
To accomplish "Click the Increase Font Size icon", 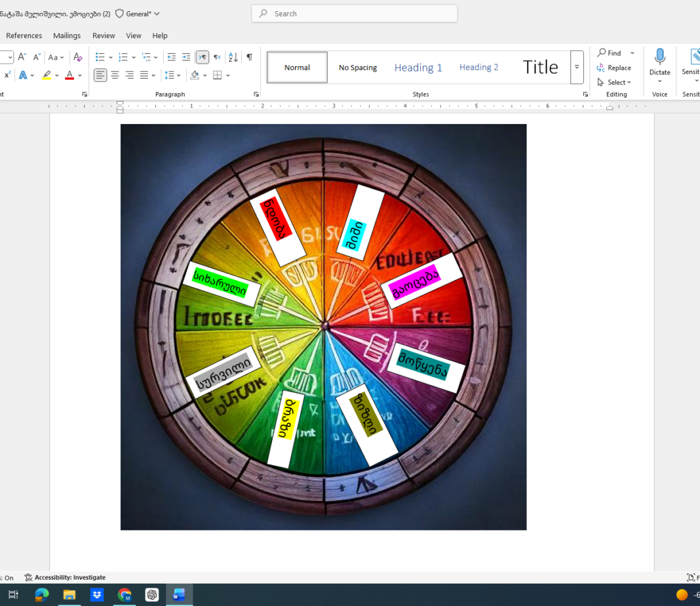I will pyautogui.click(x=22, y=57).
